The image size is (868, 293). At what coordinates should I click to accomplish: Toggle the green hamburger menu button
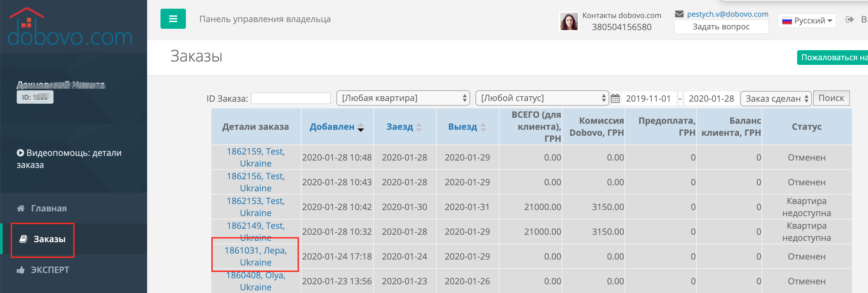173,19
